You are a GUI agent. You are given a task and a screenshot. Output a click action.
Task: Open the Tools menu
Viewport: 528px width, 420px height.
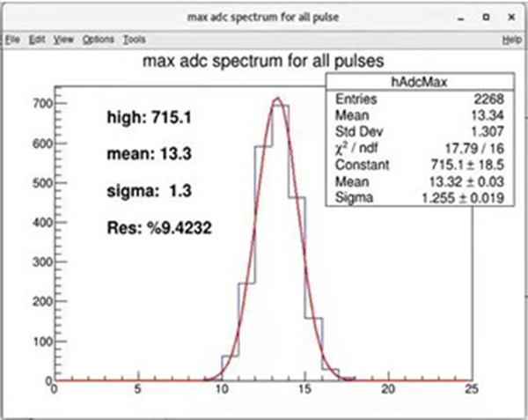tap(134, 40)
